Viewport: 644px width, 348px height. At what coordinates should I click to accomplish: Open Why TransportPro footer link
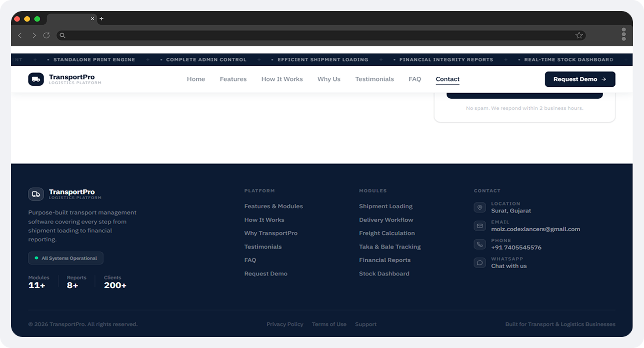coord(271,233)
